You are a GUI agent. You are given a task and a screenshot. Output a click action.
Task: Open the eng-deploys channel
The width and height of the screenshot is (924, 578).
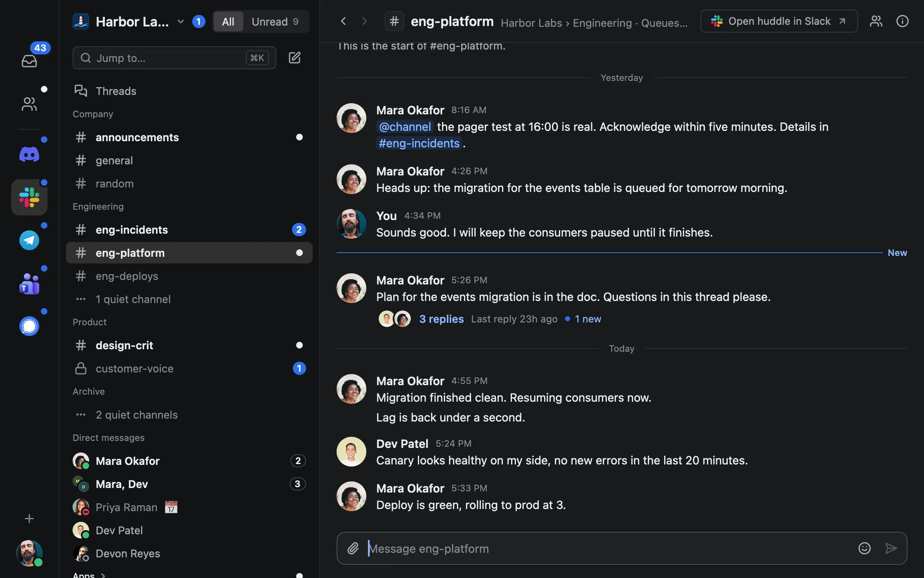[190, 276]
